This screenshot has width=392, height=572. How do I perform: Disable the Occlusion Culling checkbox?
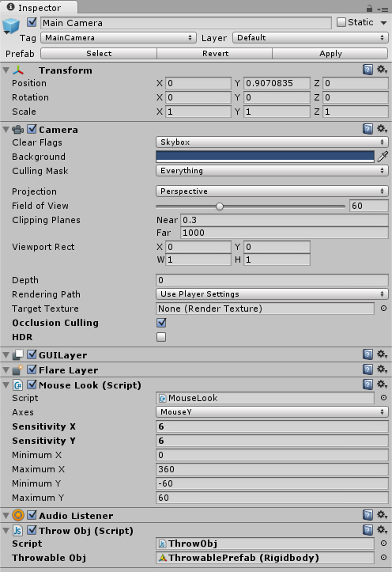click(161, 323)
